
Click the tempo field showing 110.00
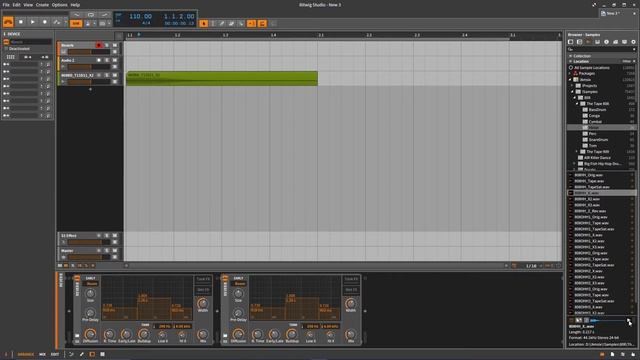click(140, 16)
